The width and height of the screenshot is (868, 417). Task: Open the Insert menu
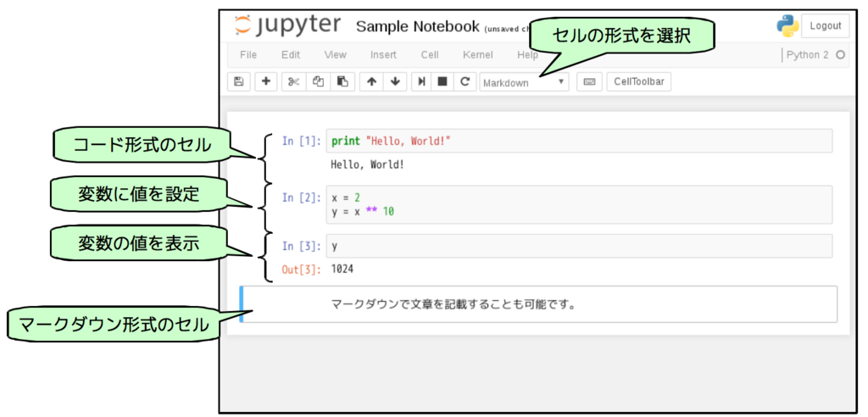point(383,55)
